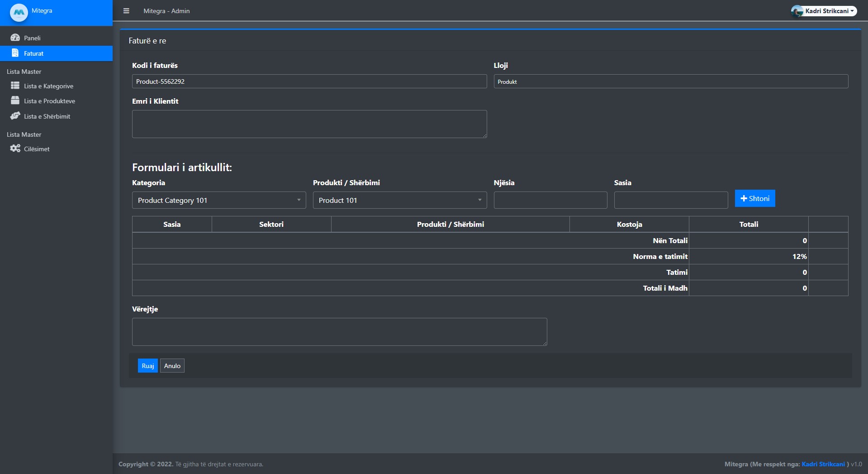Click the Sasia quantity input
This screenshot has width=868, height=474.
click(671, 200)
